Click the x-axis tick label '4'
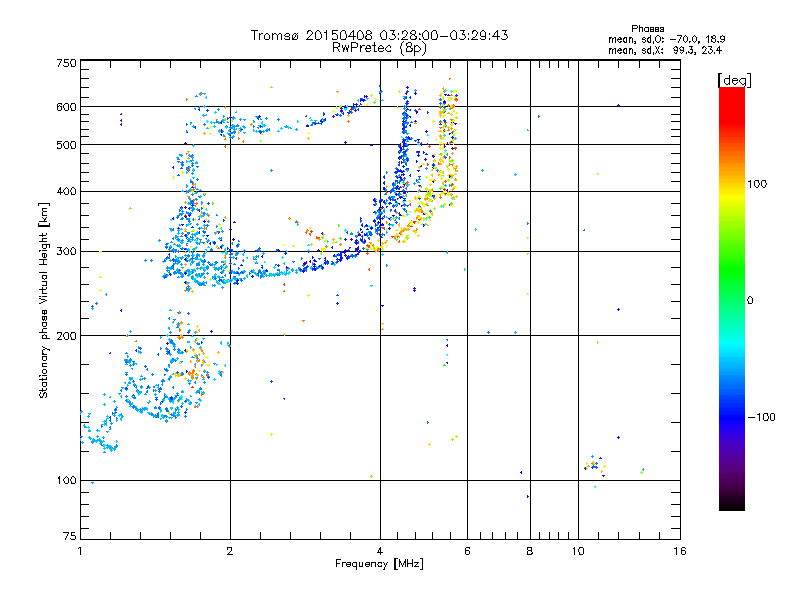Image resolution: width=800 pixels, height=600 pixels. (380, 551)
